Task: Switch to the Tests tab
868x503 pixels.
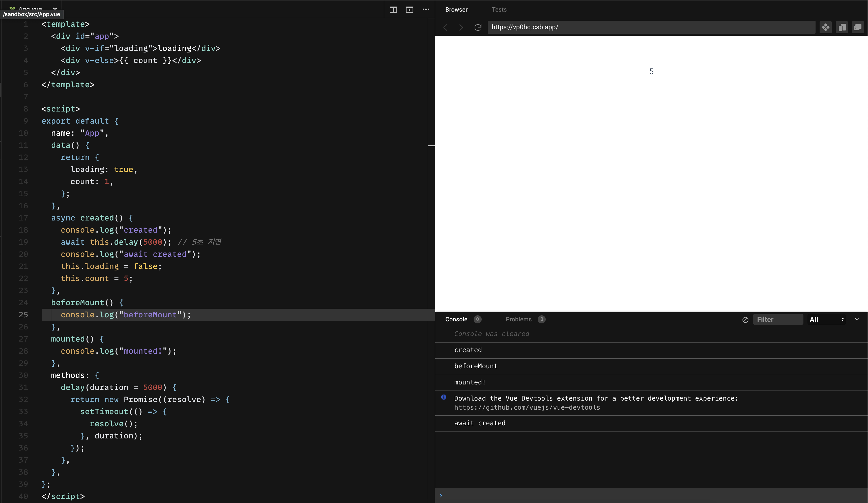Action: [499, 10]
